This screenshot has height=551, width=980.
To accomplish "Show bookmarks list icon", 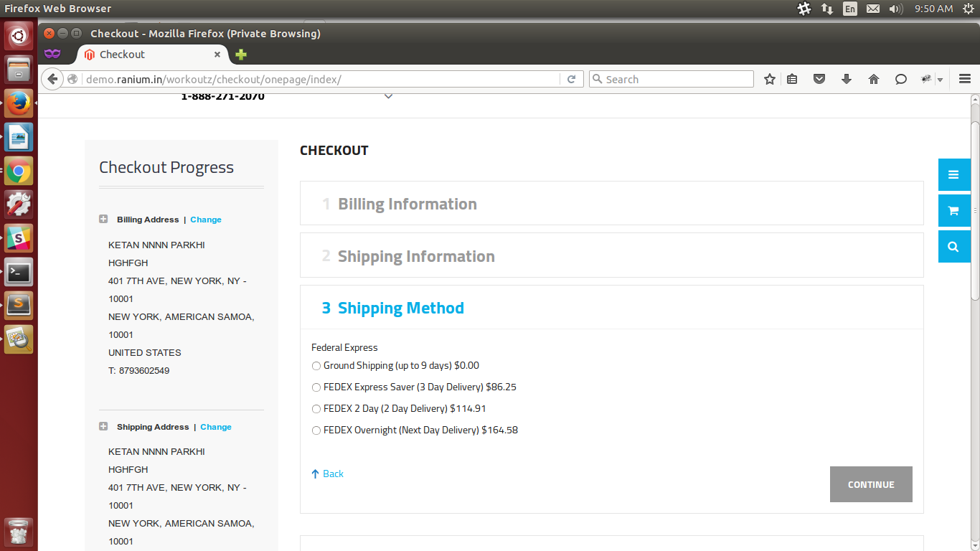I will (x=792, y=79).
